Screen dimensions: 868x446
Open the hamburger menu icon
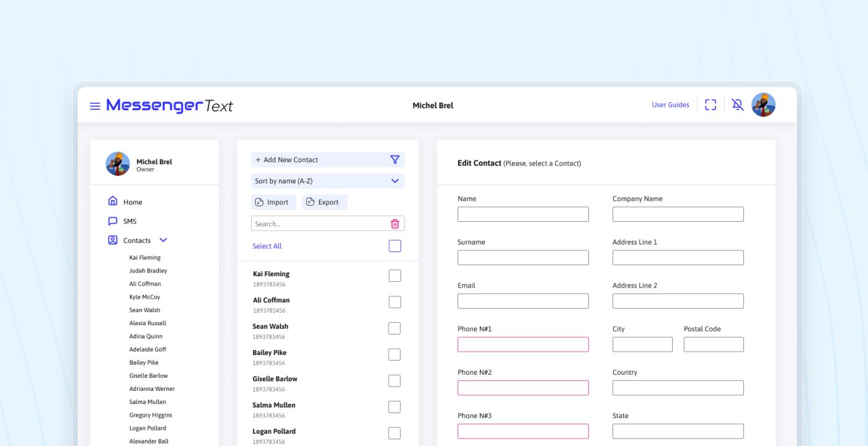point(95,106)
